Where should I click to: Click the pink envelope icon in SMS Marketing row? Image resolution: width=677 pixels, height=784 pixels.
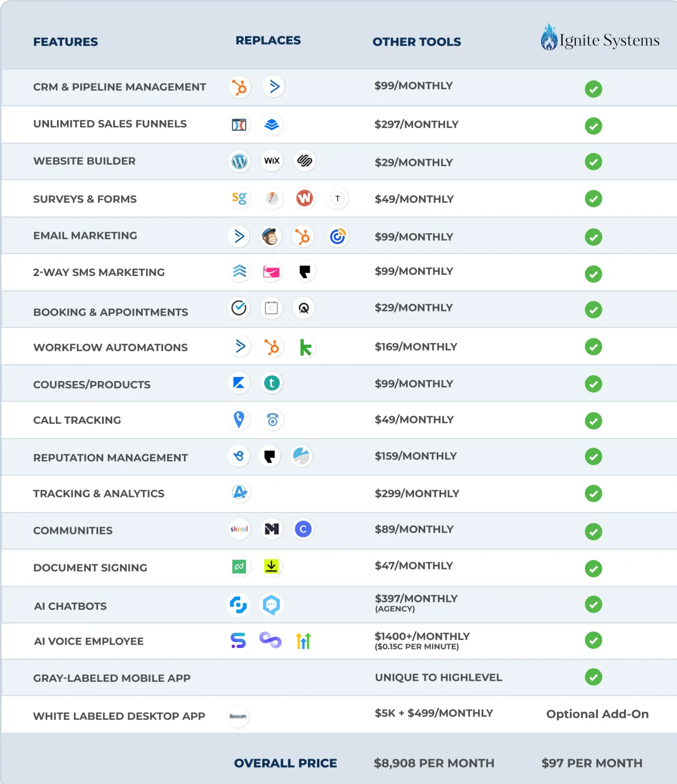pos(272,272)
